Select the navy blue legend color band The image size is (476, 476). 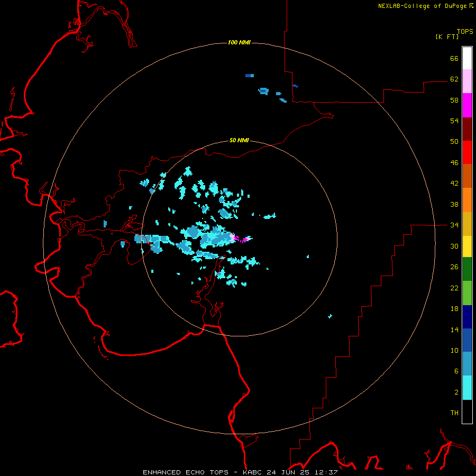[467, 317]
